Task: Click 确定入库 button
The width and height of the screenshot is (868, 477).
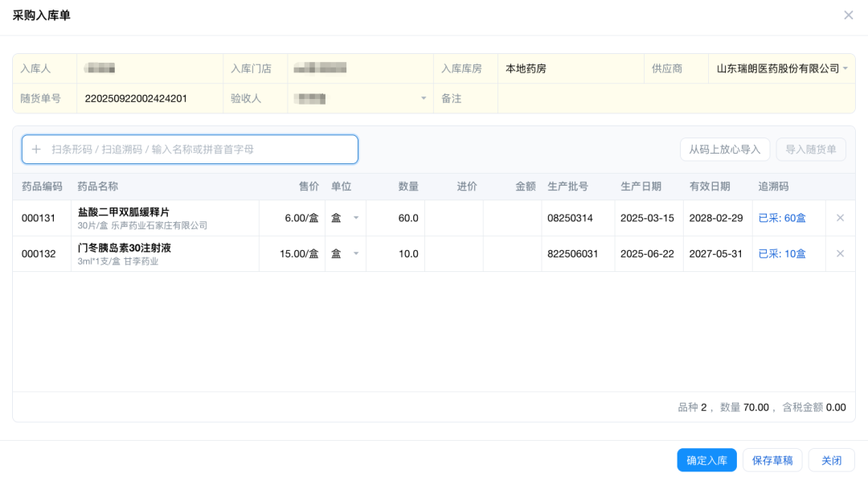Action: (707, 460)
